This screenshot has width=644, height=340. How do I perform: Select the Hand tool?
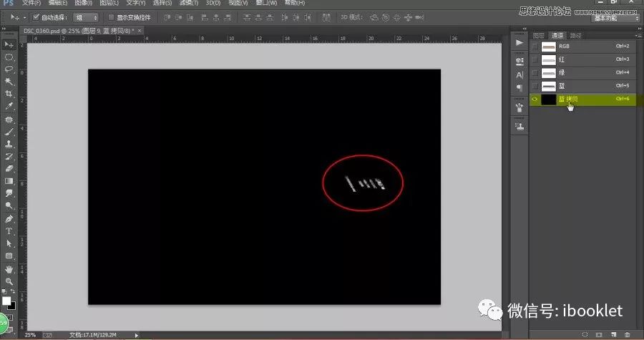tap(9, 268)
